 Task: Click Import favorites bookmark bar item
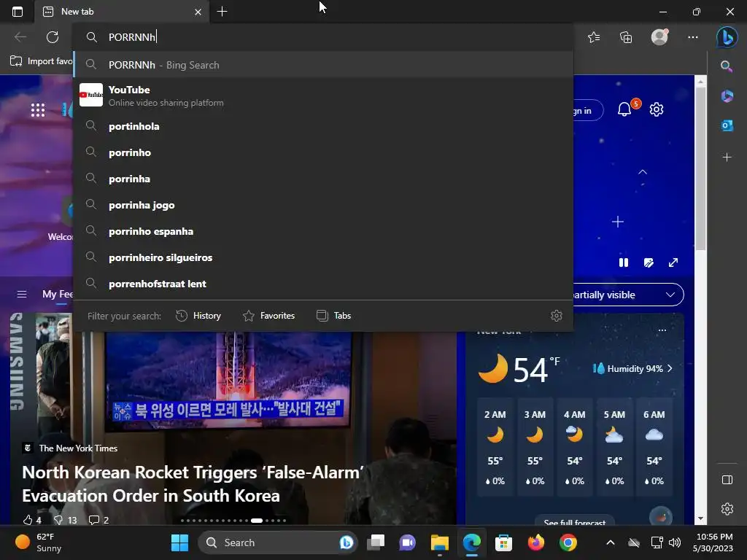click(x=42, y=61)
